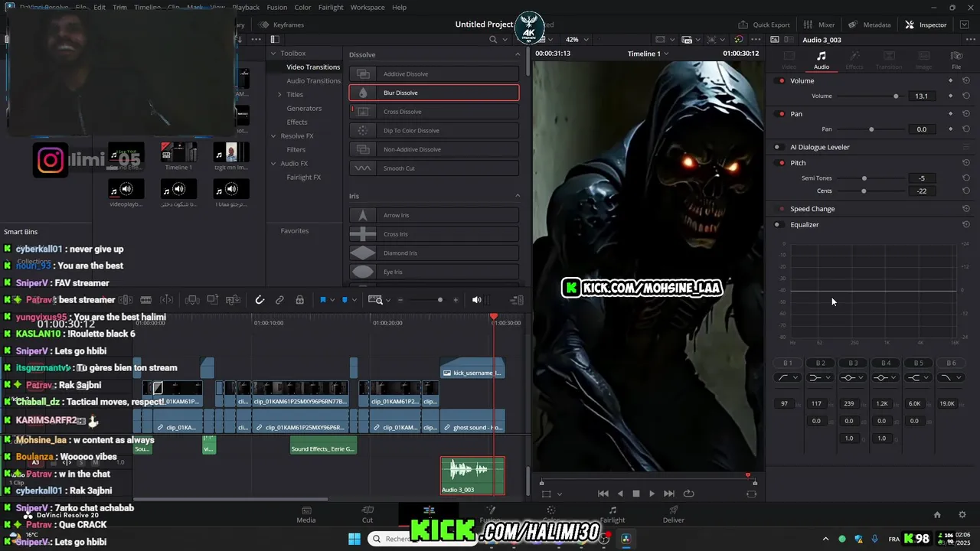Open Workspace menu

pos(367,7)
